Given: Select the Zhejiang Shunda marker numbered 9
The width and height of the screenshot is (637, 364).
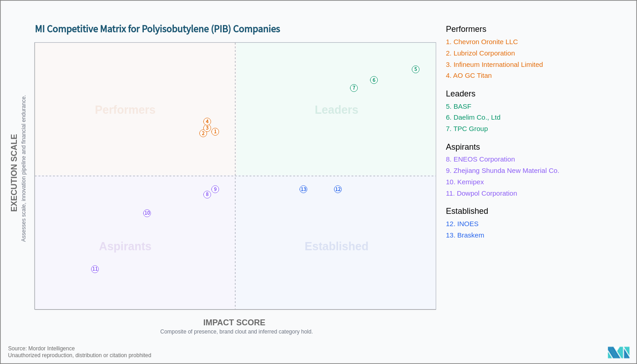Looking at the screenshot, I should click(x=215, y=189).
